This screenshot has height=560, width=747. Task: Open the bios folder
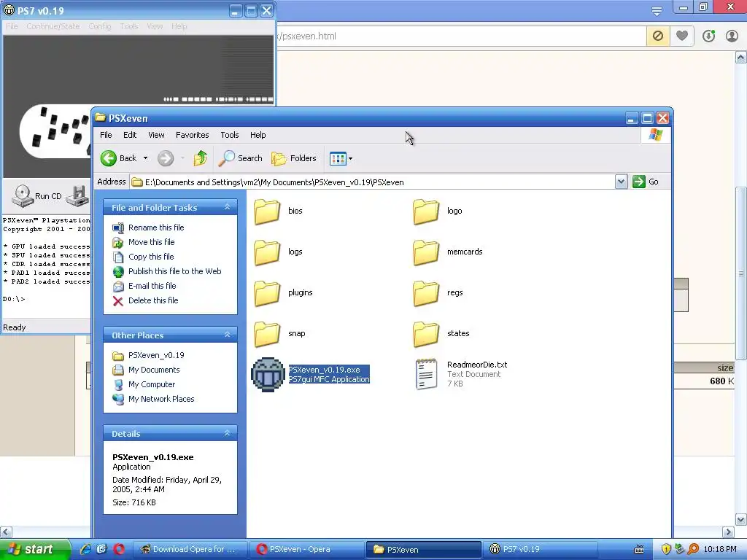(x=267, y=211)
